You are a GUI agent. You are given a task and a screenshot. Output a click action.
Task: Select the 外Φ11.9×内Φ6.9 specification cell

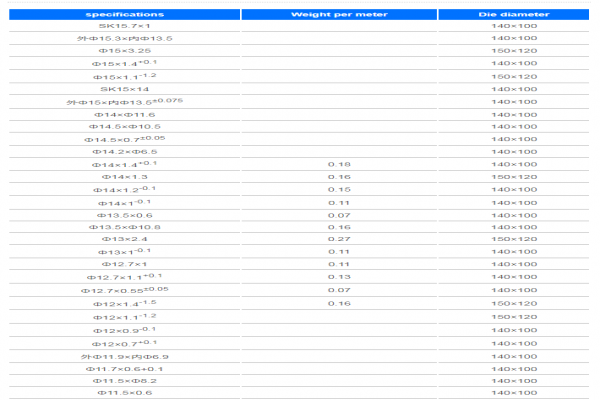pos(125,357)
